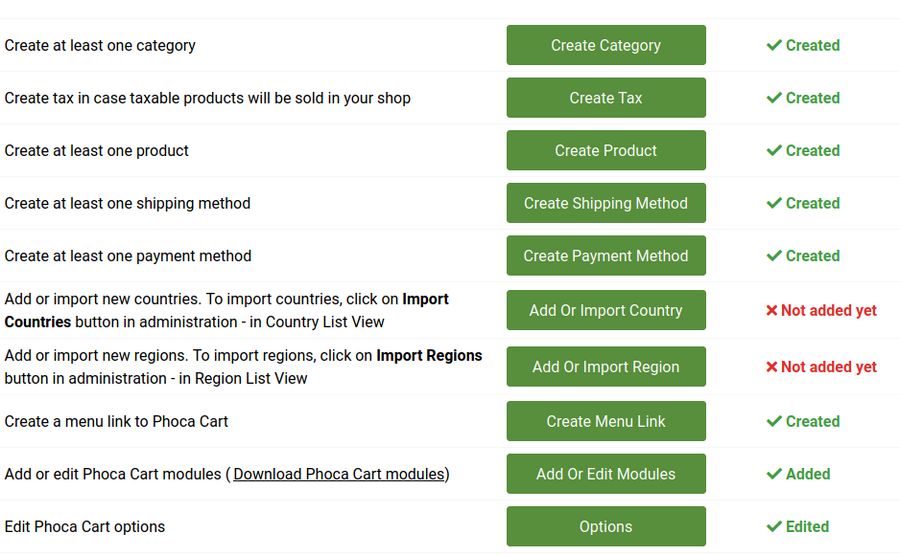Open the Create Product button
The height and width of the screenshot is (555, 900).
pyautogui.click(x=606, y=150)
